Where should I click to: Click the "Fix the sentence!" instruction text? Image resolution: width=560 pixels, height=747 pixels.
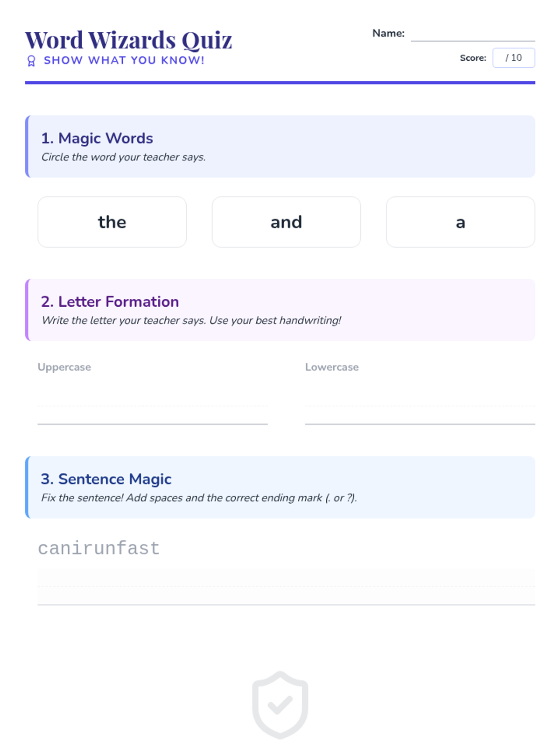199,498
